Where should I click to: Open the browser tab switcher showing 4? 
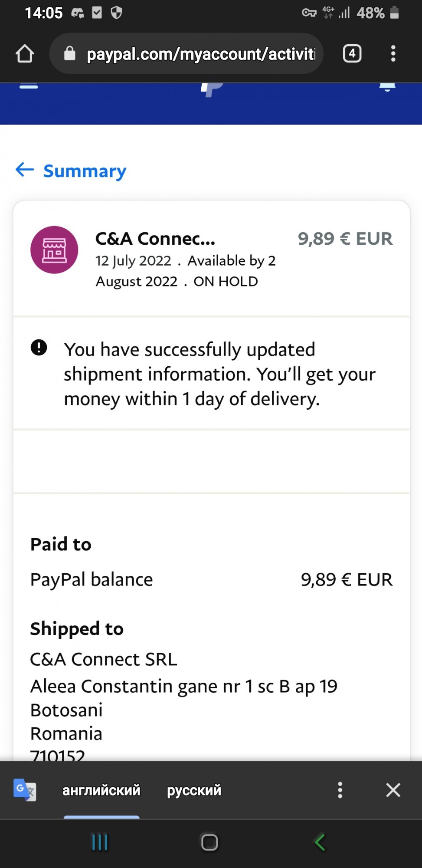click(352, 54)
